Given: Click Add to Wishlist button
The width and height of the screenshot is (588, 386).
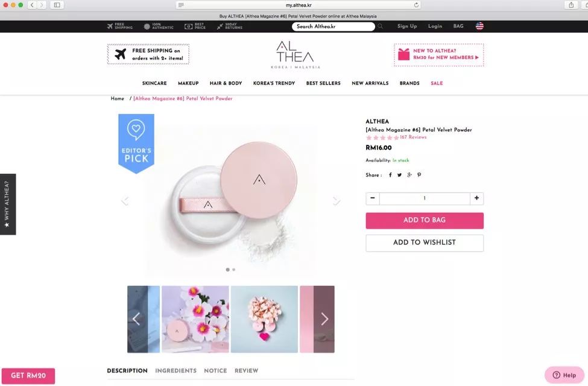Looking at the screenshot, I should pyautogui.click(x=425, y=242).
